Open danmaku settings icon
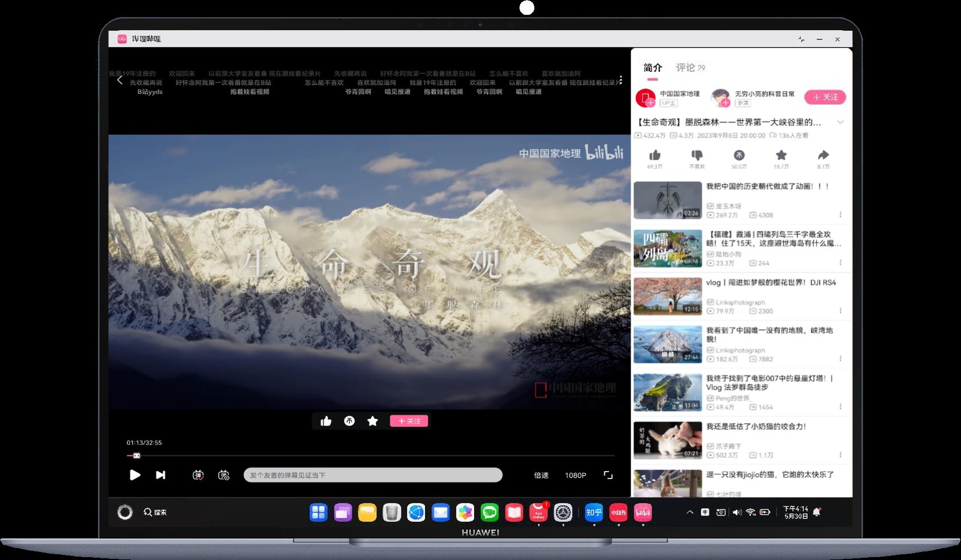 point(224,475)
